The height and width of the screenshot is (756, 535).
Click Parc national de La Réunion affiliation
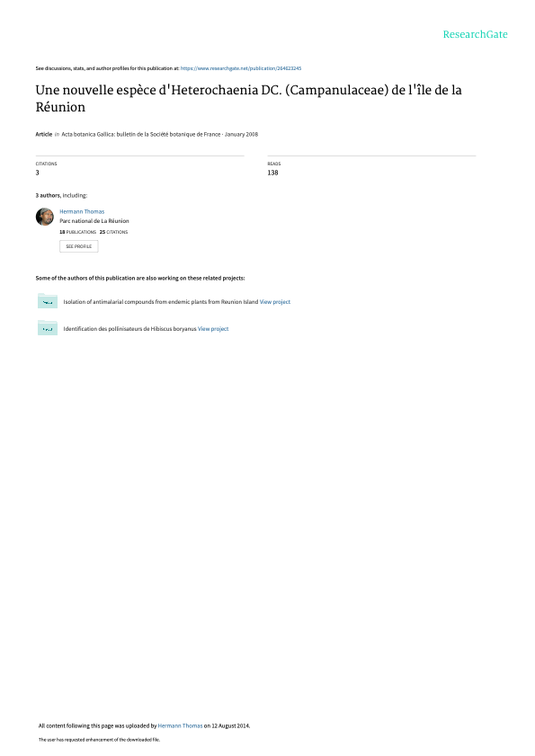pyautogui.click(x=94, y=221)
